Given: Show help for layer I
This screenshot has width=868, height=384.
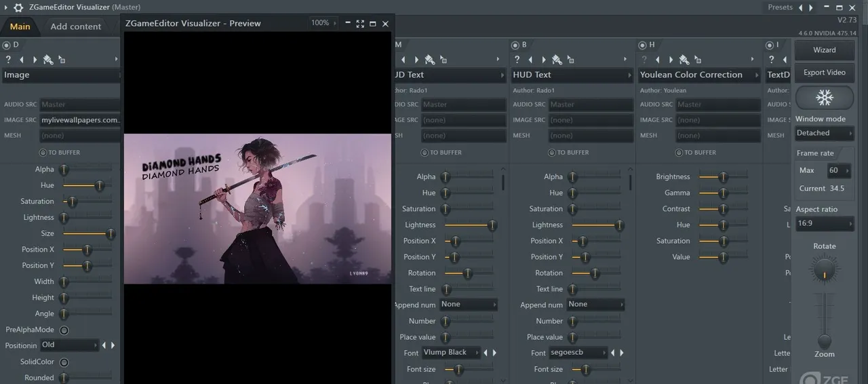Looking at the screenshot, I should (x=771, y=60).
